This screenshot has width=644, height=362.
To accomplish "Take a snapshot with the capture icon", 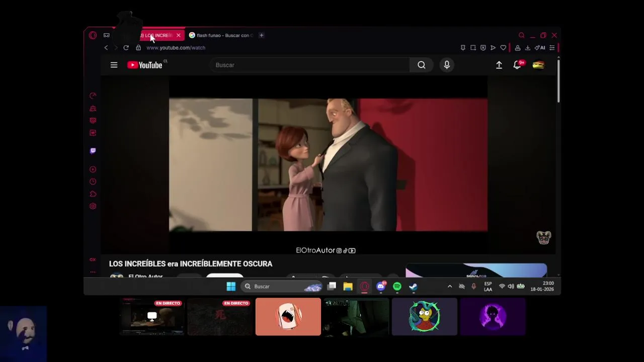I will [473, 48].
